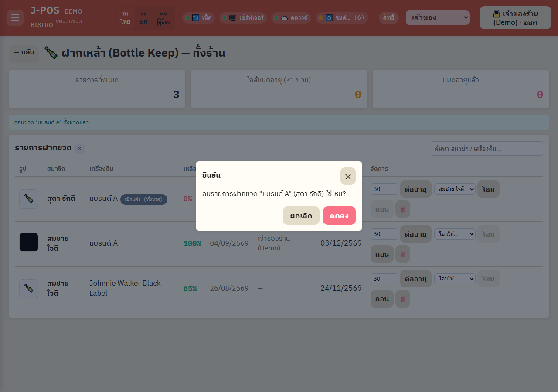This screenshot has height=392, width=558.
Task: Select the 65% remaining value
Action: coord(190,288)
